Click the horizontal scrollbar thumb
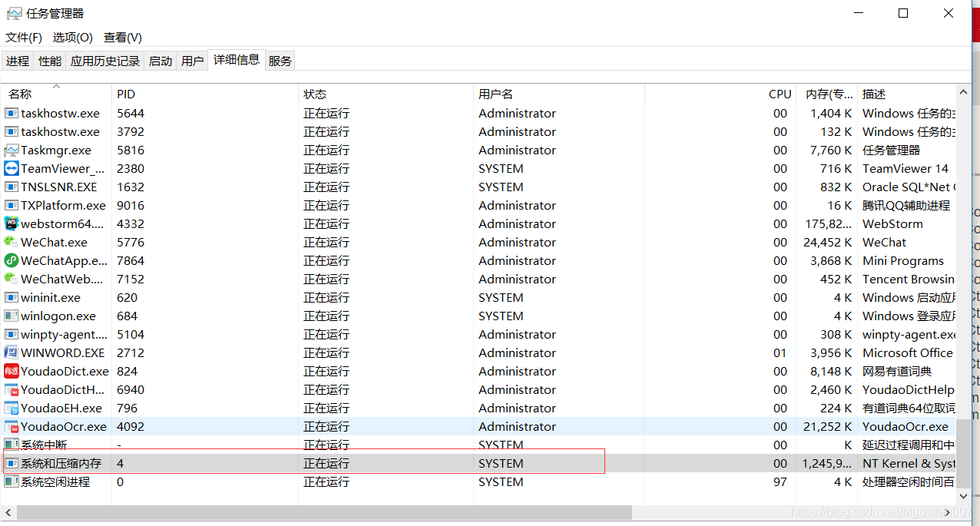The height and width of the screenshot is (526, 980). [323, 511]
